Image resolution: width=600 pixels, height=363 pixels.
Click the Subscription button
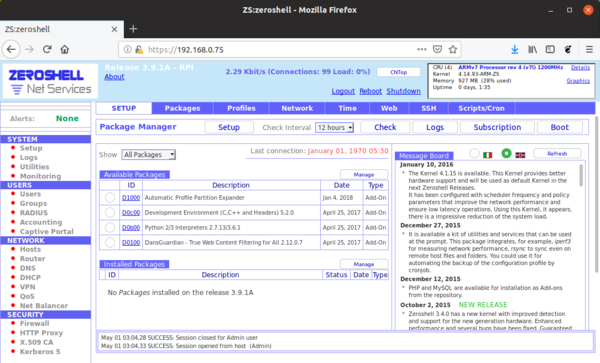497,127
